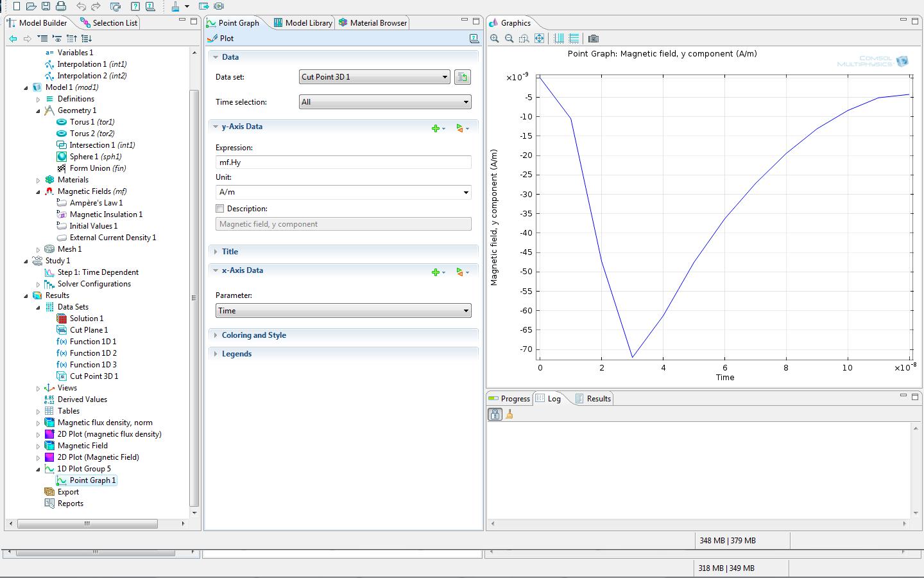This screenshot has width=924, height=578.
Task: Toggle the x-axis log scale icon
Action: 558,39
